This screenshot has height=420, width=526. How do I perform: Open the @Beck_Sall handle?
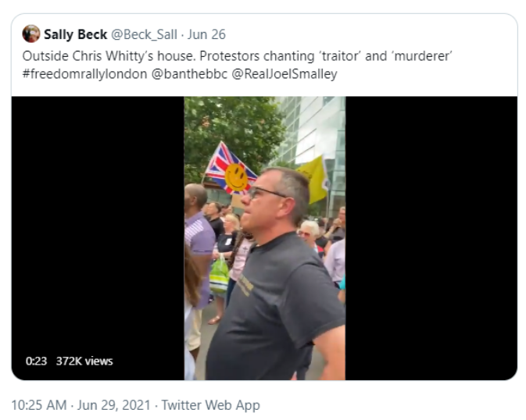click(x=144, y=34)
